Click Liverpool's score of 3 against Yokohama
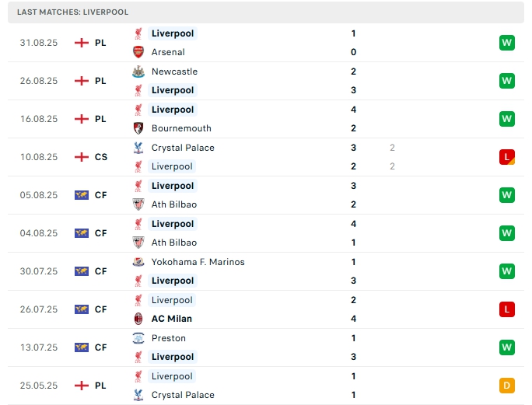 [x=353, y=281]
